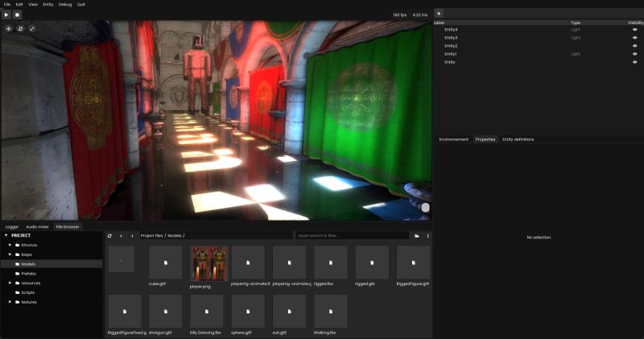Expand the textures folder arrow

point(10,302)
